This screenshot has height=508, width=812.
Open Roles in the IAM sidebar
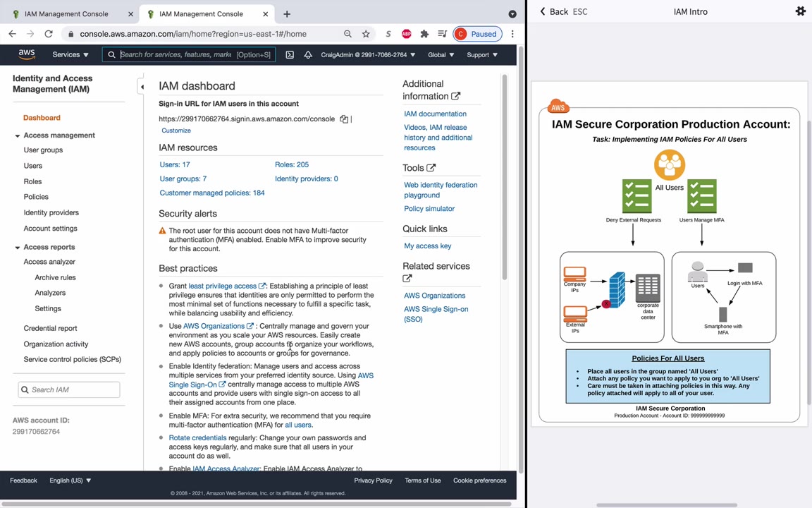tap(32, 181)
